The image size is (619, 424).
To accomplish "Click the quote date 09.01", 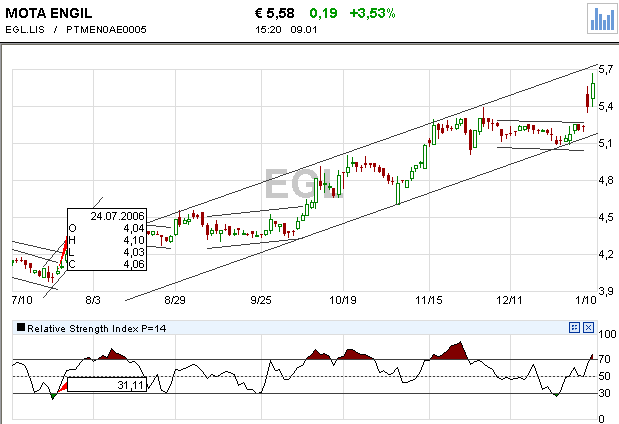I will point(304,30).
